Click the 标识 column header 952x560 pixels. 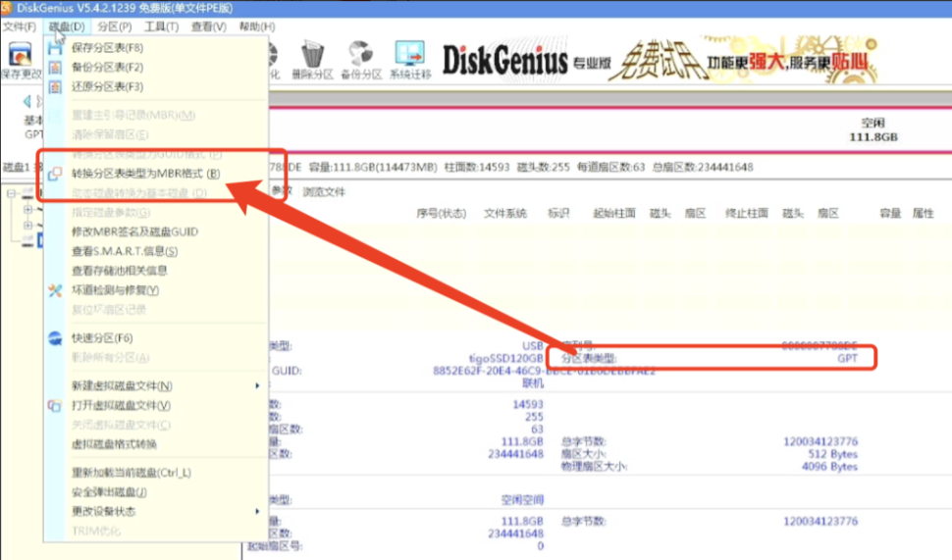tap(558, 214)
